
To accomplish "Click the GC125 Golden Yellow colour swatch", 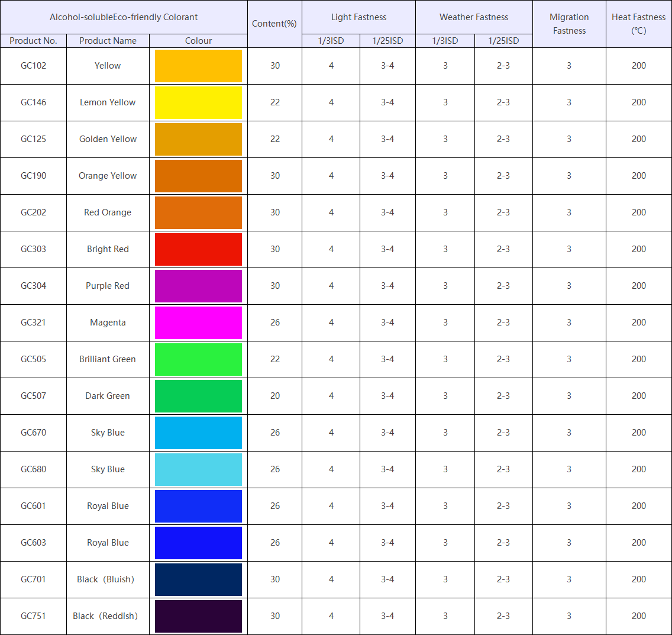I will click(x=198, y=139).
